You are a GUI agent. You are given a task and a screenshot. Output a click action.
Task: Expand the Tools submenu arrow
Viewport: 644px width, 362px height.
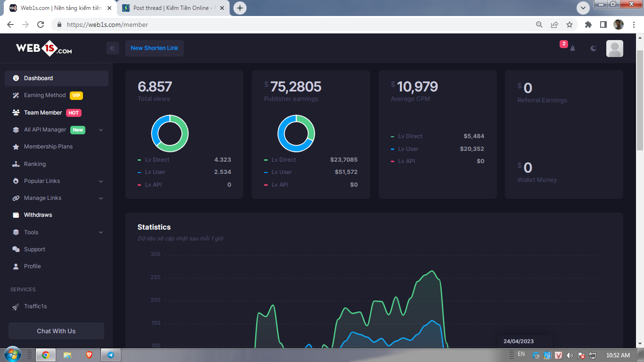click(101, 232)
